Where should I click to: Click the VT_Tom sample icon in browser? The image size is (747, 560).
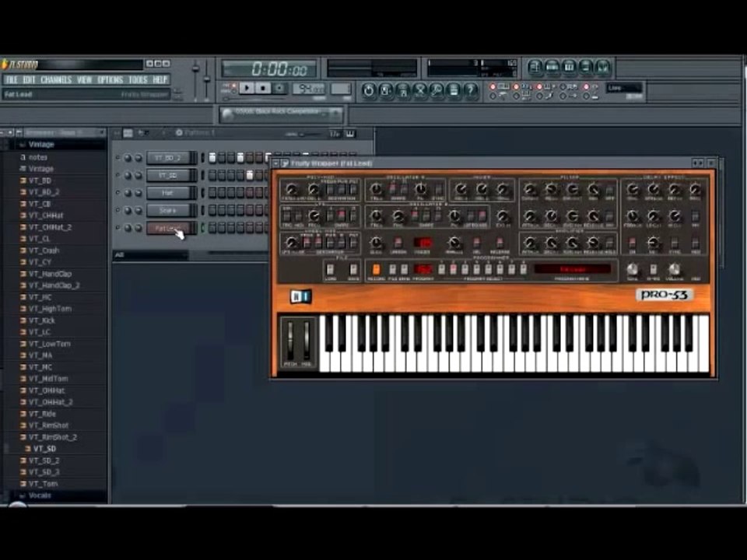coord(23,484)
